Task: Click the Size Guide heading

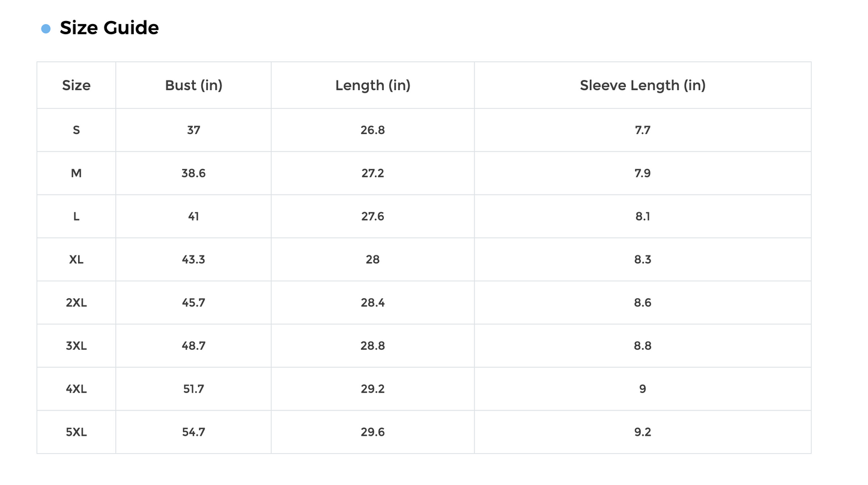Action: point(109,28)
